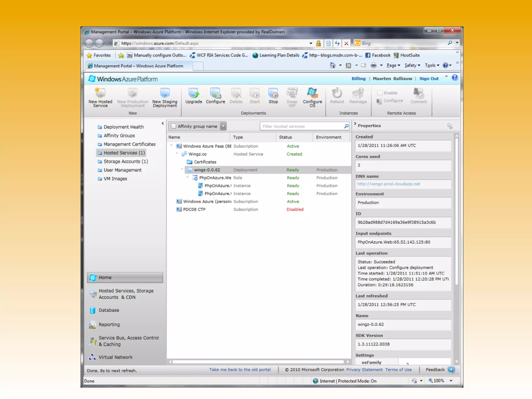
Task: Collapse the PhpOnAzure.Web role node
Action: [x=188, y=177]
